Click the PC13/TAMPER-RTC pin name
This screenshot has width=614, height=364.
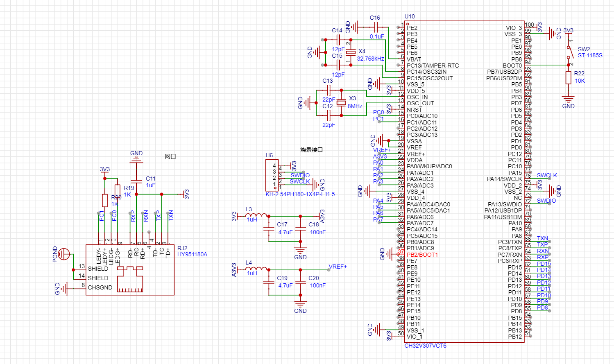pos(433,66)
